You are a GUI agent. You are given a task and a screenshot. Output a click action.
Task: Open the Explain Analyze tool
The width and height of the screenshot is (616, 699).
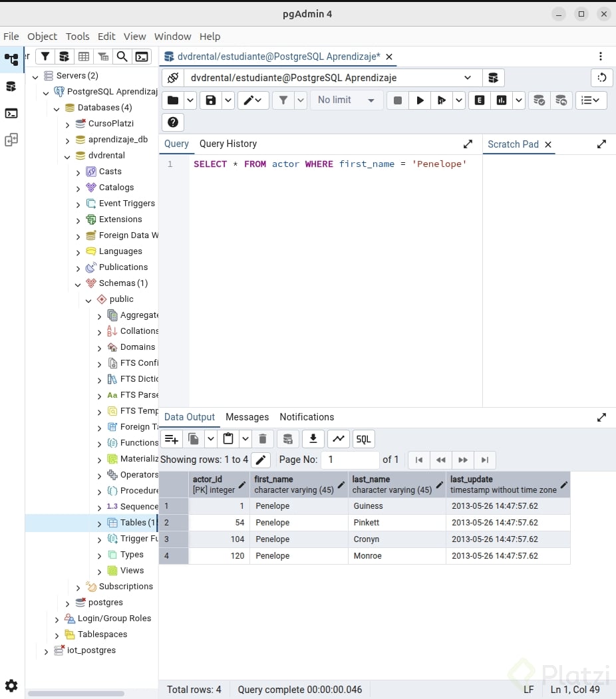502,100
